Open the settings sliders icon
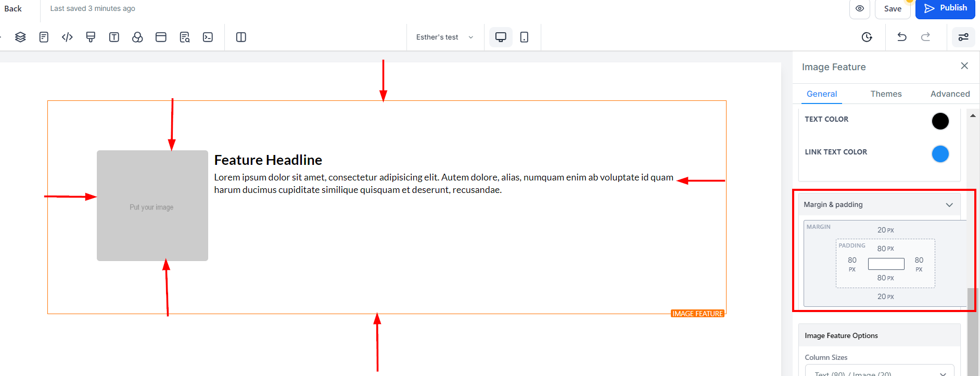Screen dimensions: 980x376 point(963,37)
